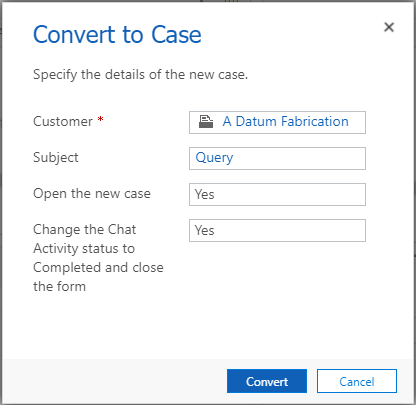This screenshot has height=405, width=416.
Task: Click the Customer field label
Action: click(x=63, y=121)
